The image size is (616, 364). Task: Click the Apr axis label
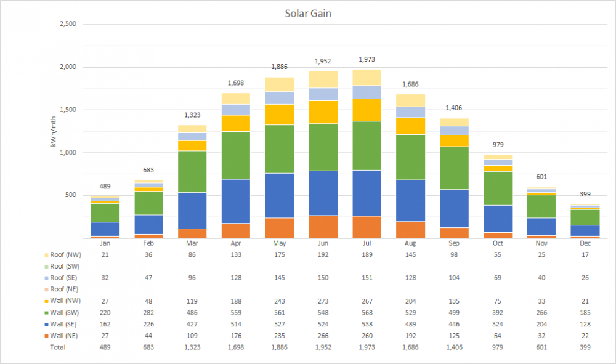[236, 243]
